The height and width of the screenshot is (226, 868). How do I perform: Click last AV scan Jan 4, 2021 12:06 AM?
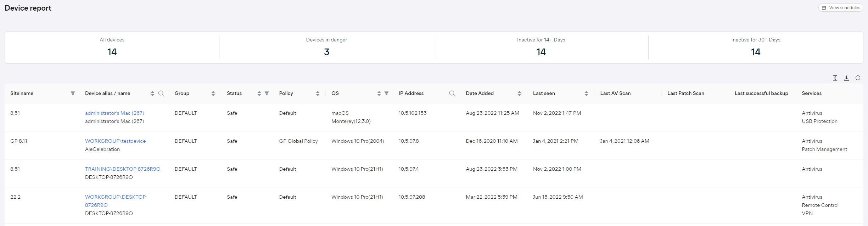coord(625,141)
